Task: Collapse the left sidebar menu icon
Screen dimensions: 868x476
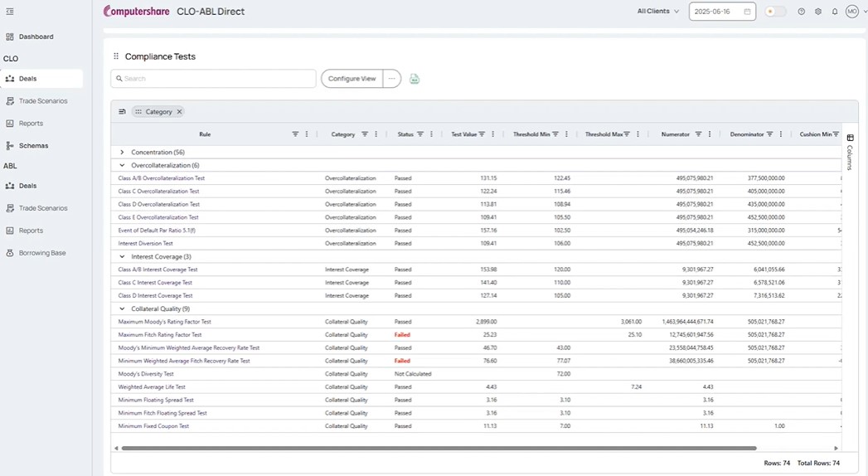Action: click(x=10, y=12)
